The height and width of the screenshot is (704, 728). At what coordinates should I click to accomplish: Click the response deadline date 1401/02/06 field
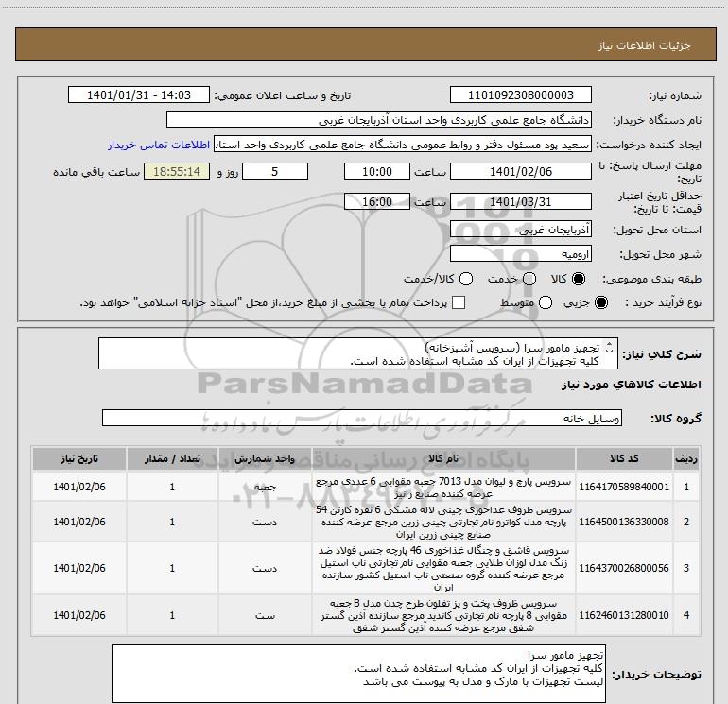click(x=520, y=172)
